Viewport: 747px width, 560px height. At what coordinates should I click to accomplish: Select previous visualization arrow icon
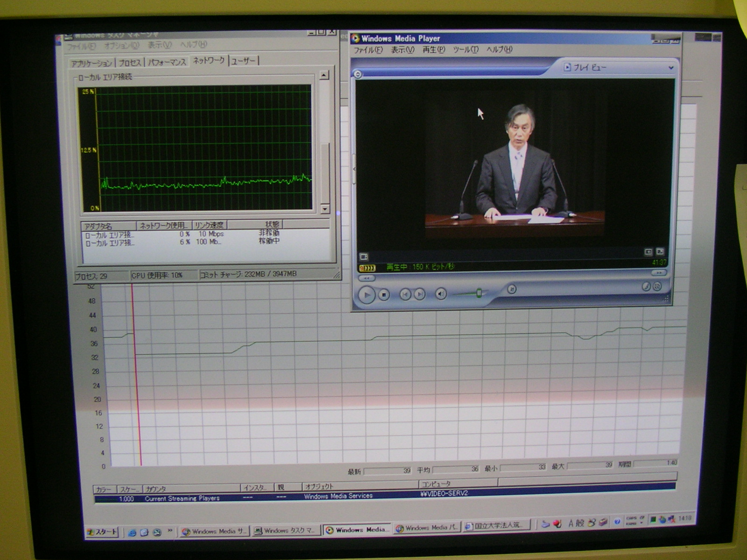point(648,252)
